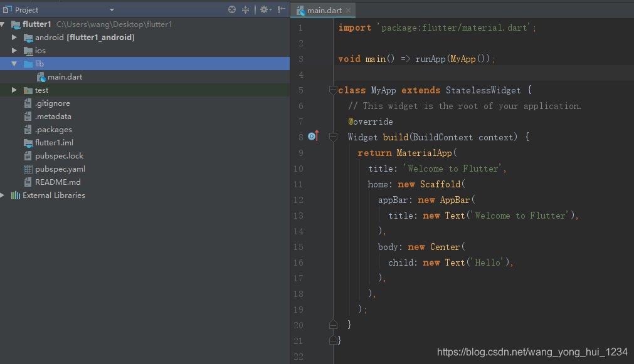Click the Dart file icon beside main.dart

41,77
